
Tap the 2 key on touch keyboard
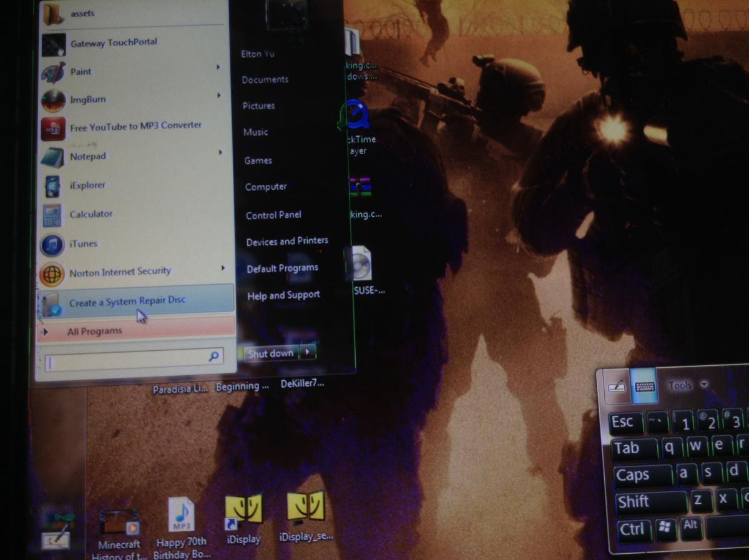(709, 420)
